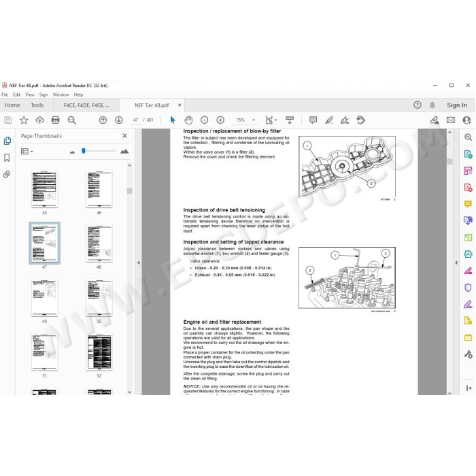Screen dimensions: 476x476
Task: Select page 45 thumbnail
Action: [x=45, y=189]
